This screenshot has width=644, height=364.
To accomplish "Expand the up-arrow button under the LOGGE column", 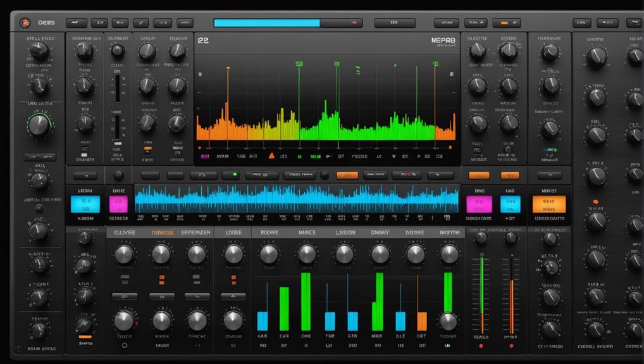I will (233, 296).
